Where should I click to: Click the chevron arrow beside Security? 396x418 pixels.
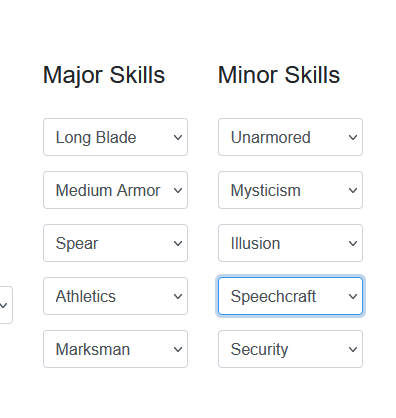point(353,349)
